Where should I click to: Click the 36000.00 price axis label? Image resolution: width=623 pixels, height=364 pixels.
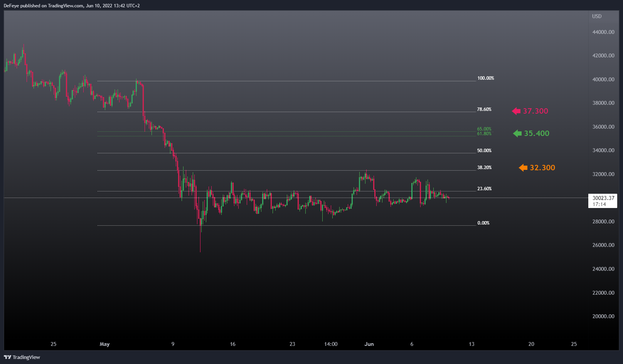pos(603,127)
